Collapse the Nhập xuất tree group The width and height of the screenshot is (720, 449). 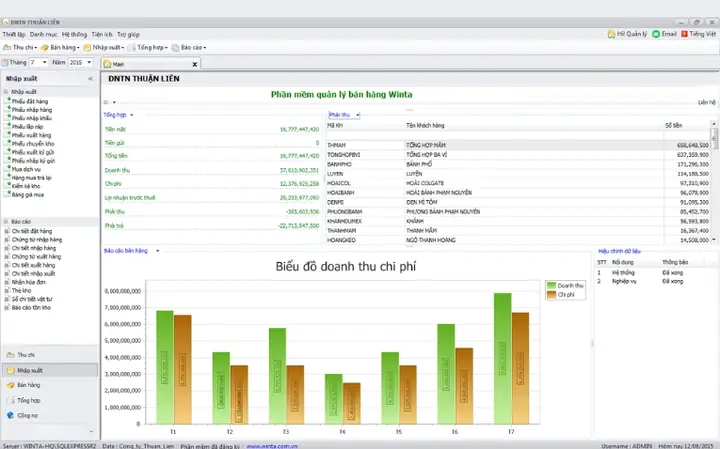coord(6,91)
